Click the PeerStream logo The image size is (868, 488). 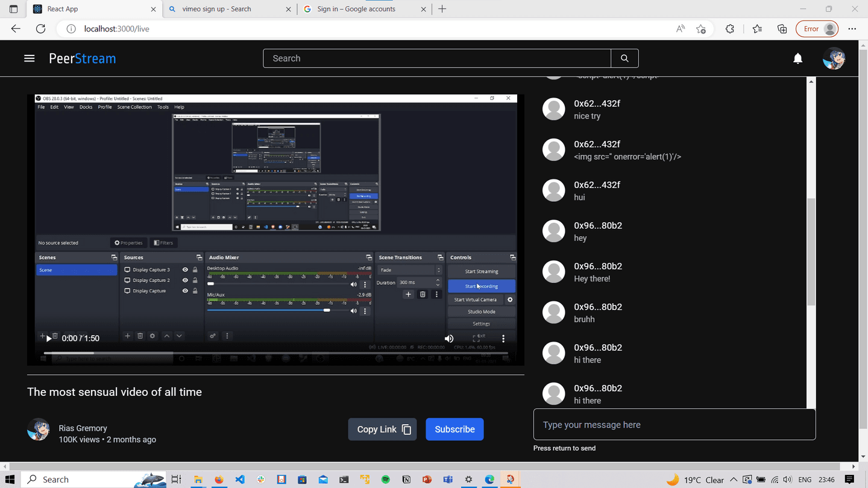tap(83, 58)
